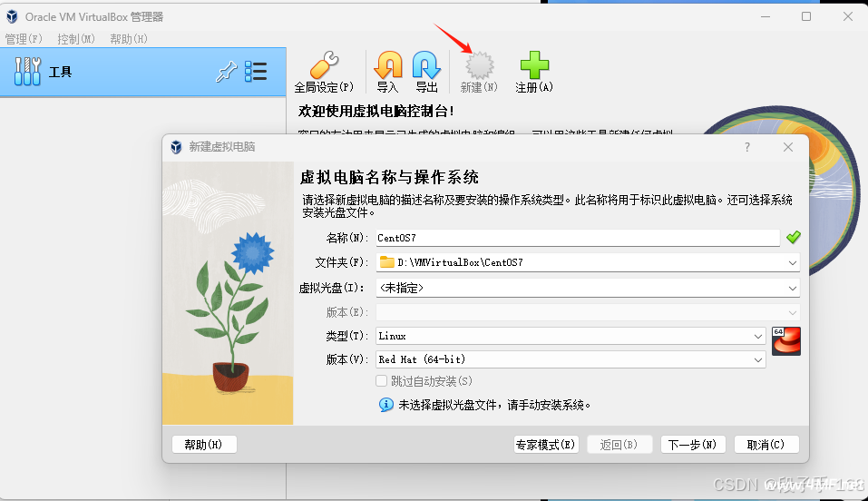868x501 pixels.
Task: Click the Name field containing CentOS7
Action: 576,238
